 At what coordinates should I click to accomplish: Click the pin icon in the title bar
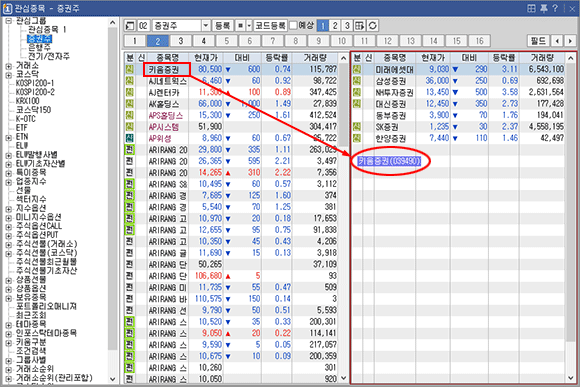click(x=544, y=8)
